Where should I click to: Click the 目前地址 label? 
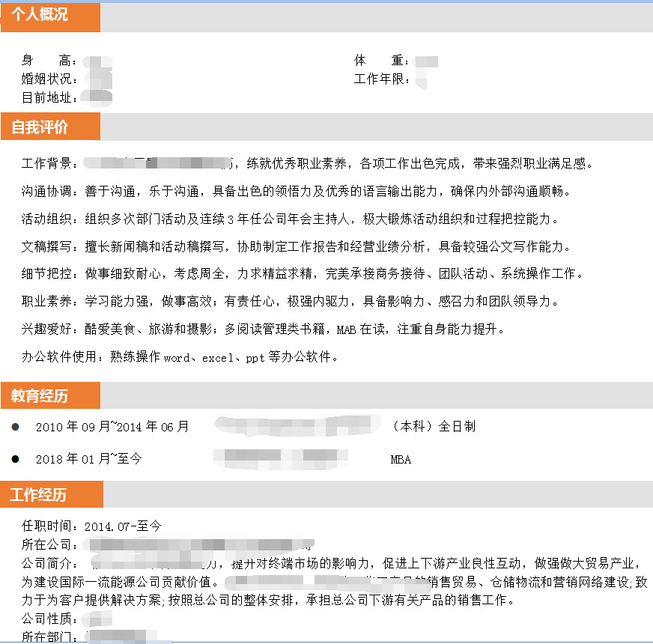[x=49, y=97]
